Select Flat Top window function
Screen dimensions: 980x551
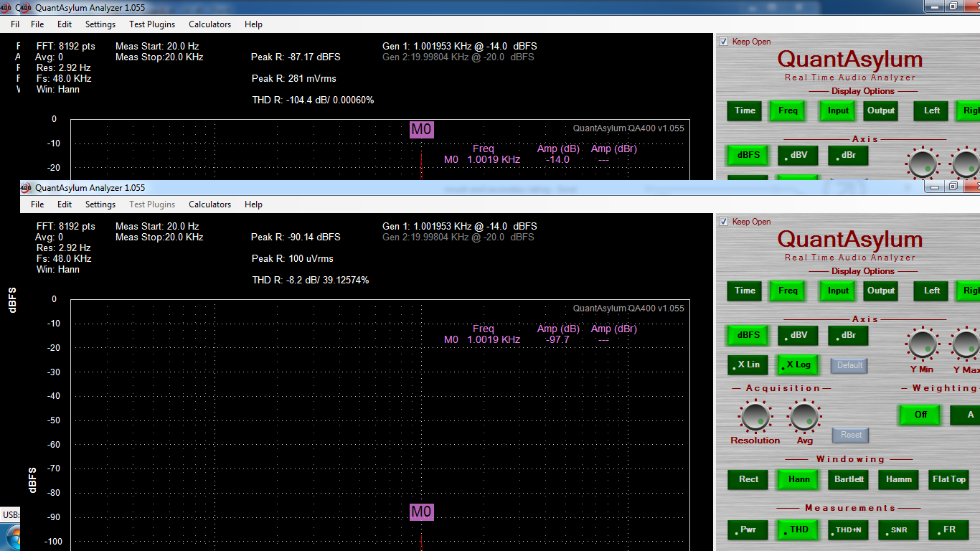(949, 479)
